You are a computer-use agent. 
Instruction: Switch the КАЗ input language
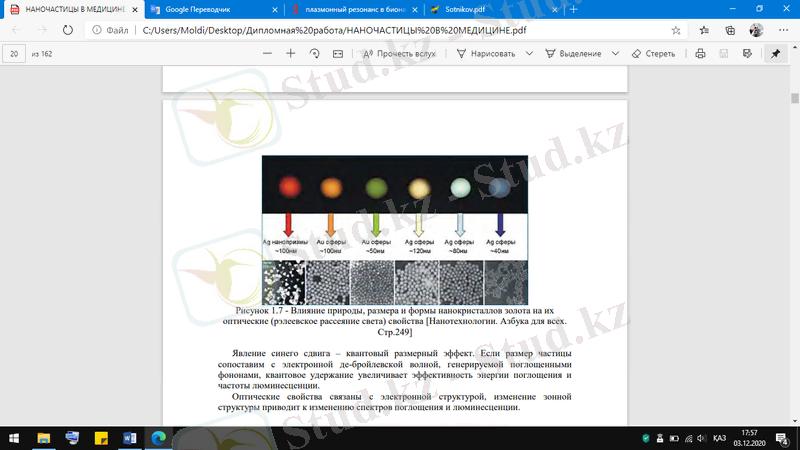719,438
